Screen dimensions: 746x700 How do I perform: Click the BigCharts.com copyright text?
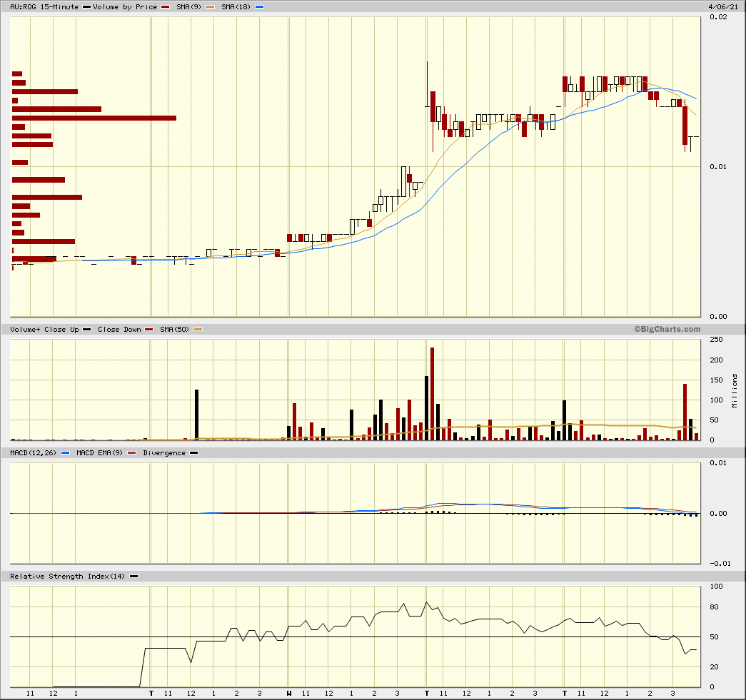point(667,329)
